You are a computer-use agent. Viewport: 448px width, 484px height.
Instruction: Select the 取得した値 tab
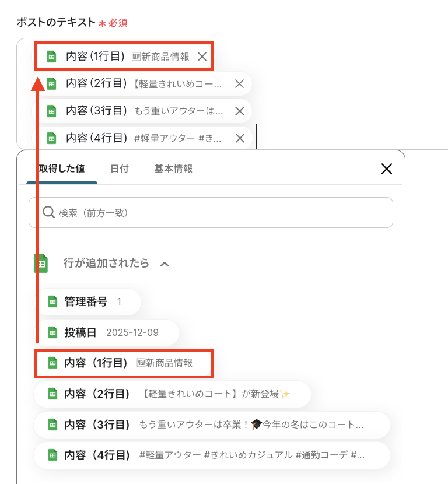click(62, 169)
